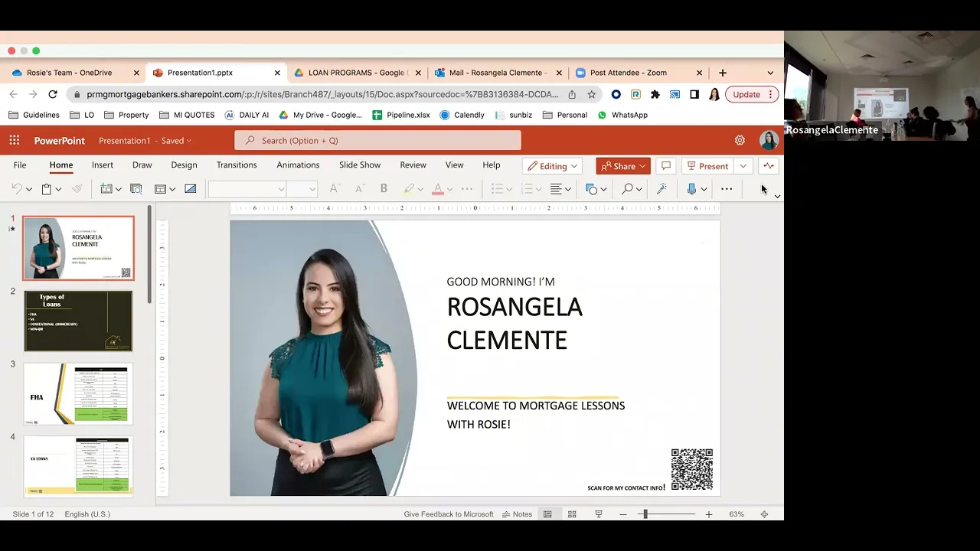Toggle the Notes pane

pyautogui.click(x=517, y=514)
